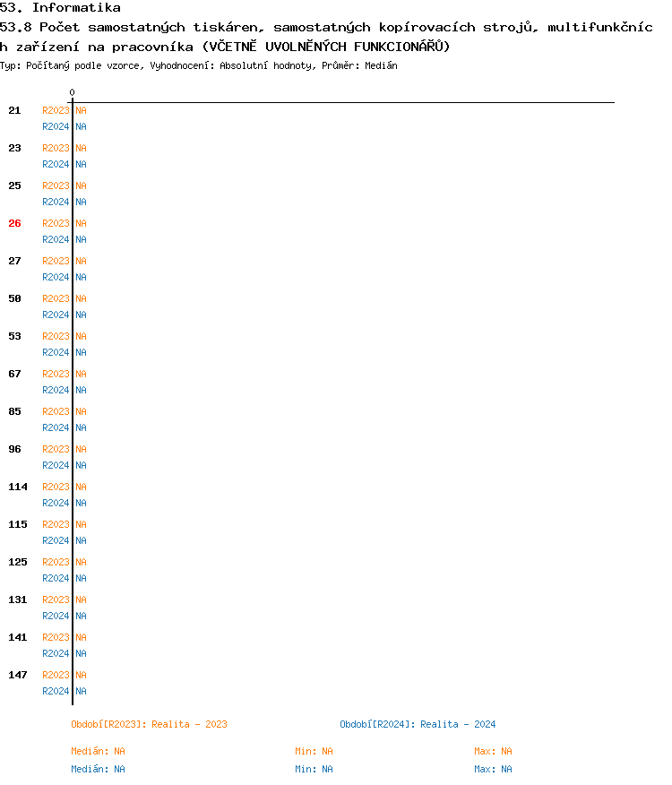Click the orange Min NA value
Viewport: 672px width, 785px height.
click(314, 751)
